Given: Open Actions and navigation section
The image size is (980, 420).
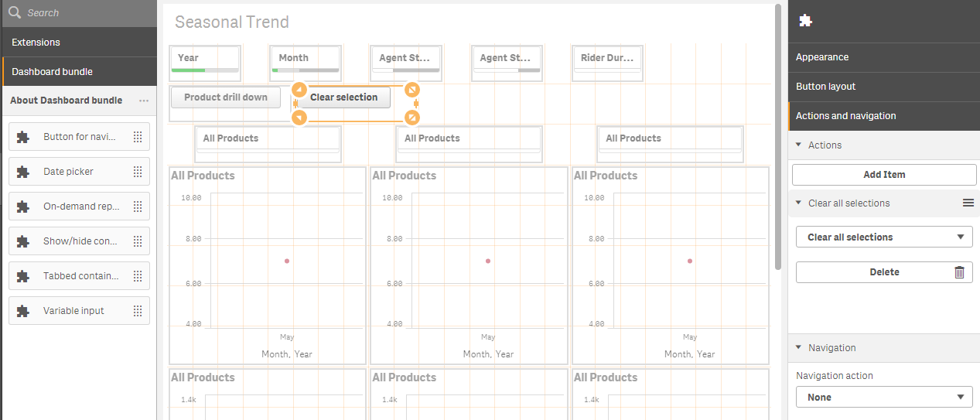Looking at the screenshot, I should coord(884,116).
